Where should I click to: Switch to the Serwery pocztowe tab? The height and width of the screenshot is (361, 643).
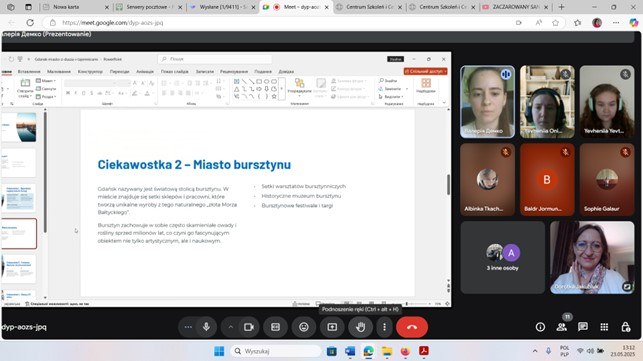149,7
